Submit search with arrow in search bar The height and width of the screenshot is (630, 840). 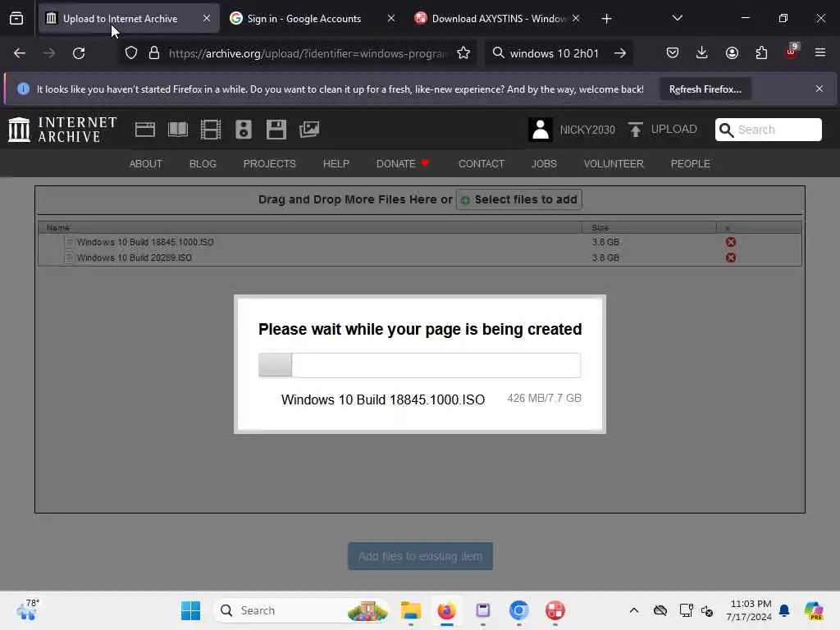620,53
